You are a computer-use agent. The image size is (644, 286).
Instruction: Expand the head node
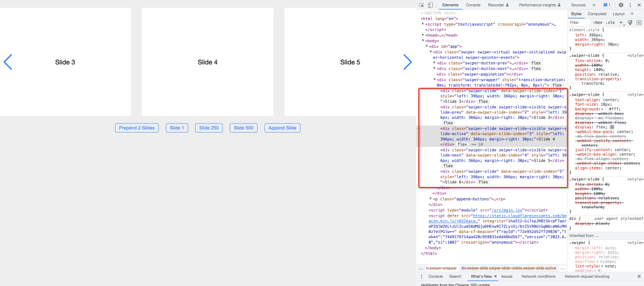click(423, 35)
